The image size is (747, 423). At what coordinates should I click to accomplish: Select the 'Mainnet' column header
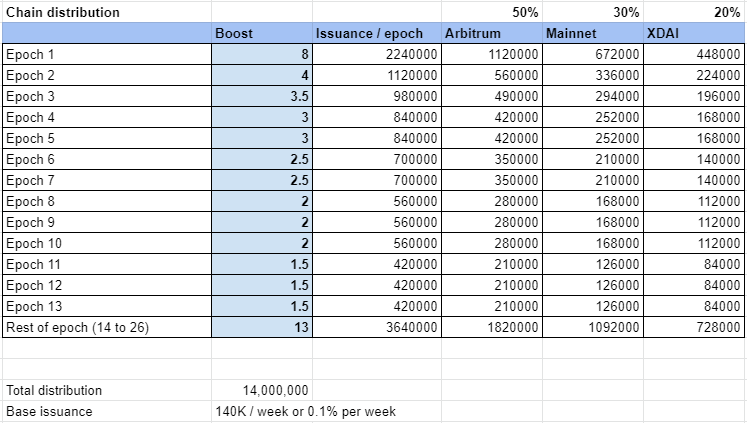[593, 33]
